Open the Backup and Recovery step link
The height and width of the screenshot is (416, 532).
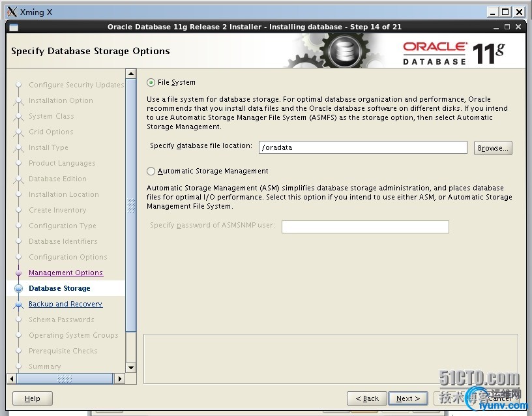[x=65, y=304]
